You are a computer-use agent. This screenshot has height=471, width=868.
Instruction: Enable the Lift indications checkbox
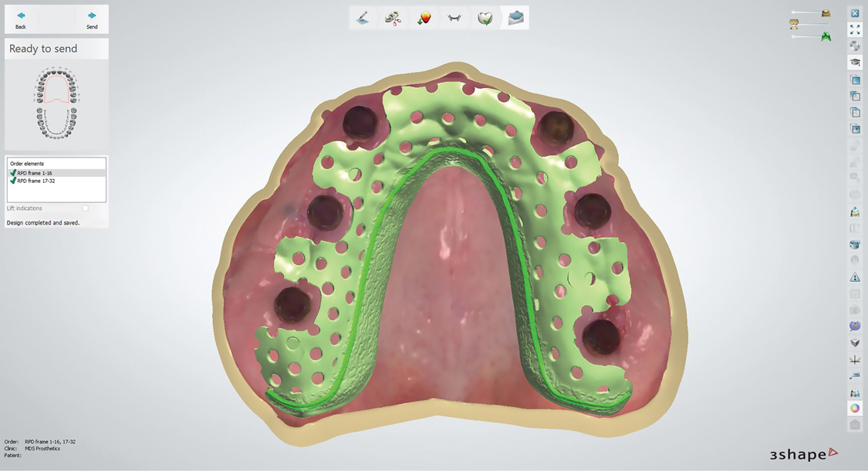[x=85, y=208]
